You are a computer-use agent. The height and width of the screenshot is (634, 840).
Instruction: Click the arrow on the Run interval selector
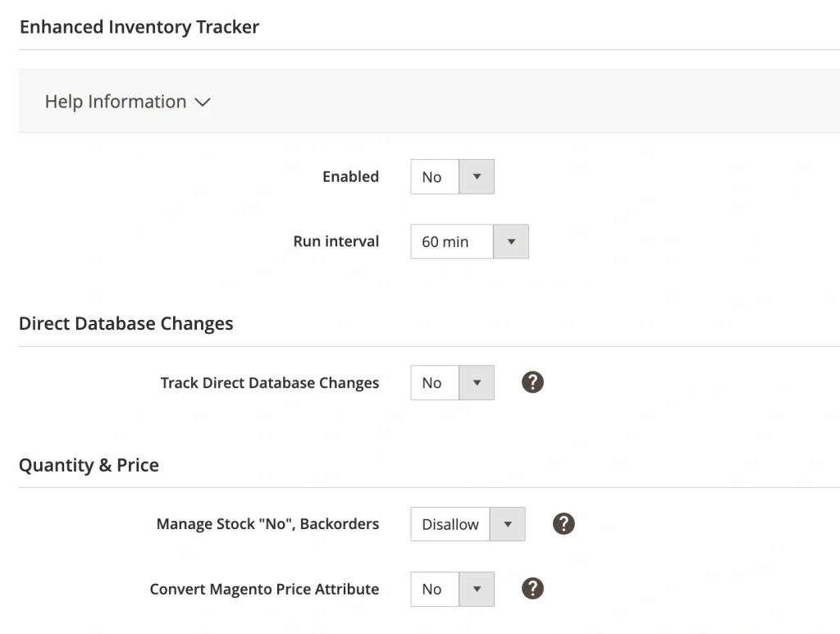(510, 241)
